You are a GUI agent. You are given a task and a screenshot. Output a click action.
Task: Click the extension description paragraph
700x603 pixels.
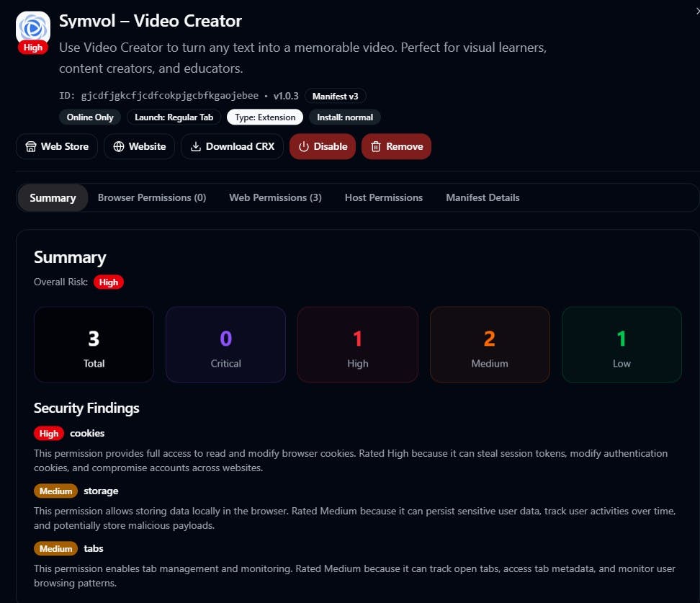302,58
